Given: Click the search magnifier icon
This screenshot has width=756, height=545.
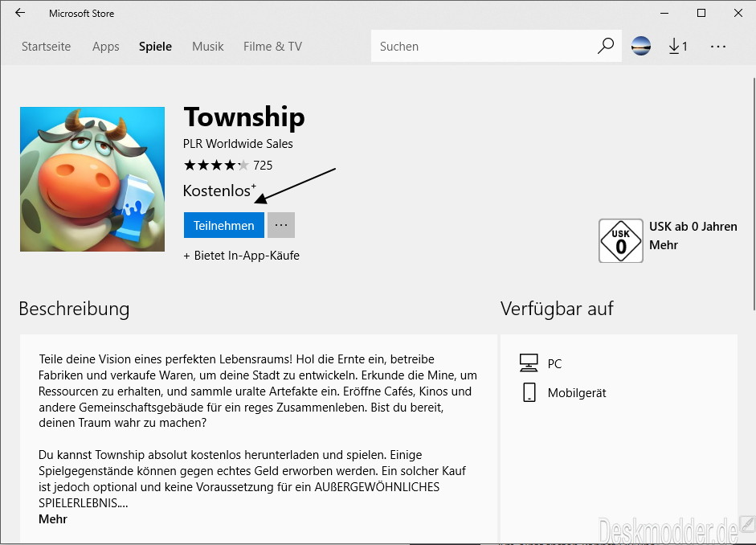Looking at the screenshot, I should (x=606, y=47).
